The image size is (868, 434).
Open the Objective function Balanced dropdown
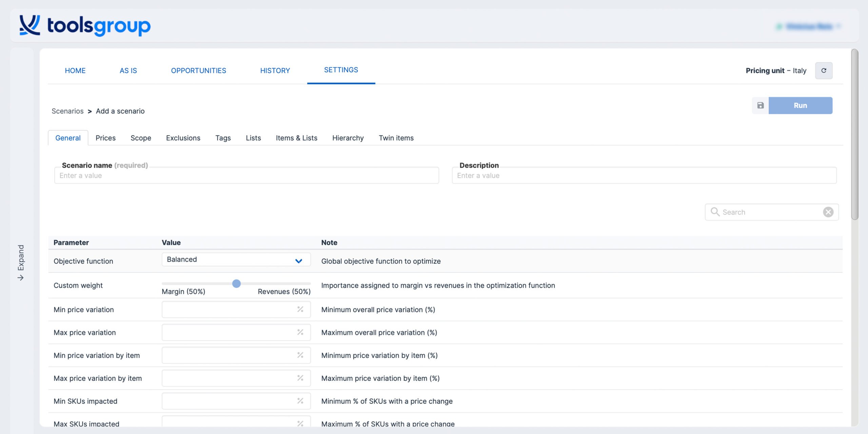click(236, 260)
